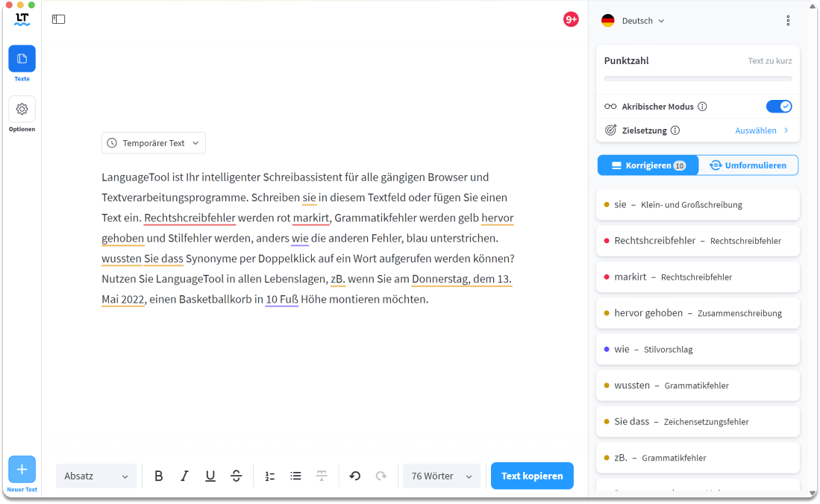Click the target icon for Zielsetzung
Image resolution: width=820 pixels, height=504 pixels.
tap(610, 130)
